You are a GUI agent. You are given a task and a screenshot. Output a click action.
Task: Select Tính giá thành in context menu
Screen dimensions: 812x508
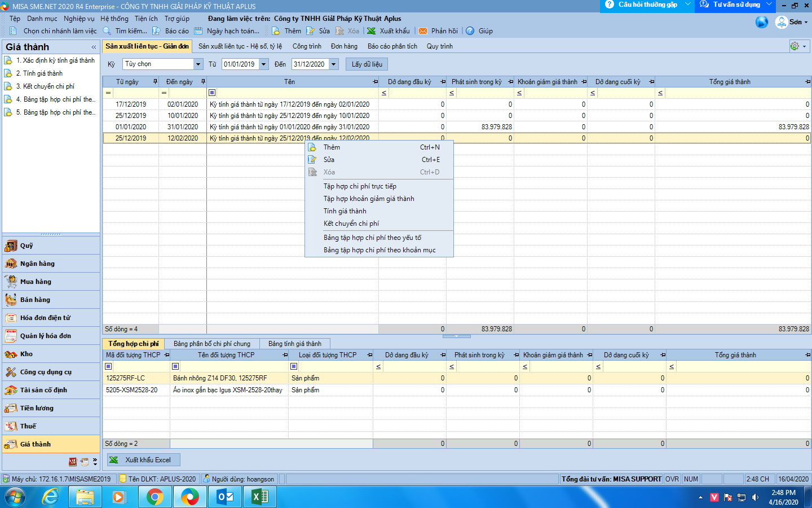pos(345,211)
